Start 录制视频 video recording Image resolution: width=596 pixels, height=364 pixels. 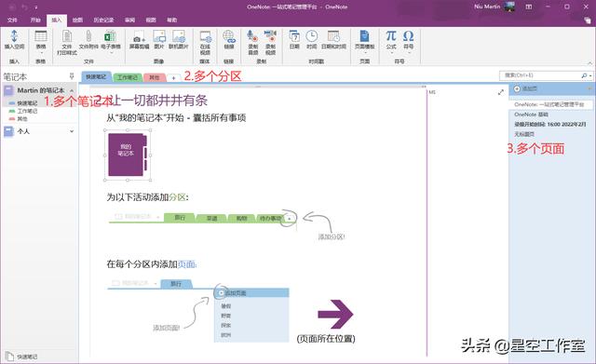pyautogui.click(x=270, y=36)
